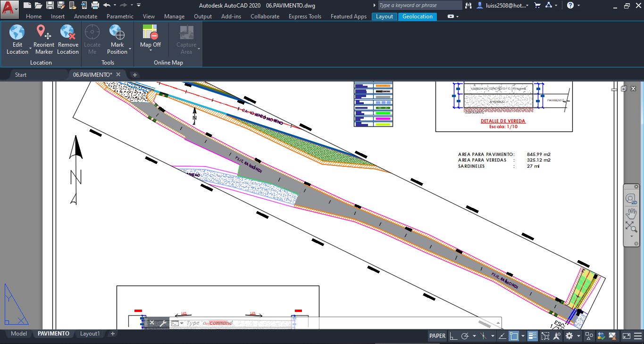
Task: Toggle Object Snap in status bar
Action: click(514, 336)
